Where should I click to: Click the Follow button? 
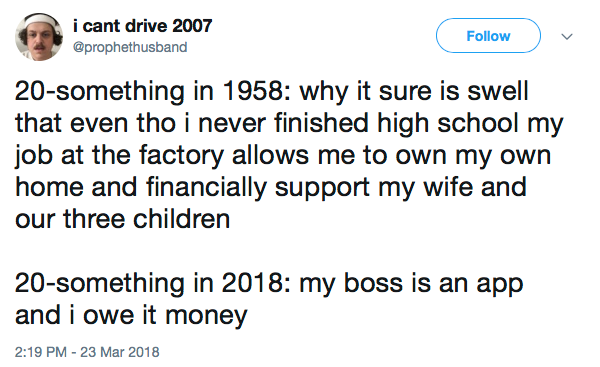point(488,36)
